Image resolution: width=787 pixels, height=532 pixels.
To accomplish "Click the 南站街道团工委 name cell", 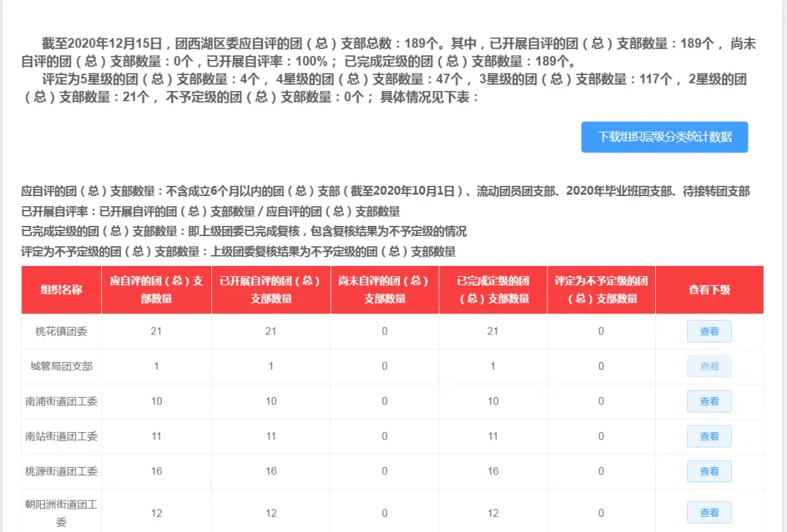I will 61,436.
